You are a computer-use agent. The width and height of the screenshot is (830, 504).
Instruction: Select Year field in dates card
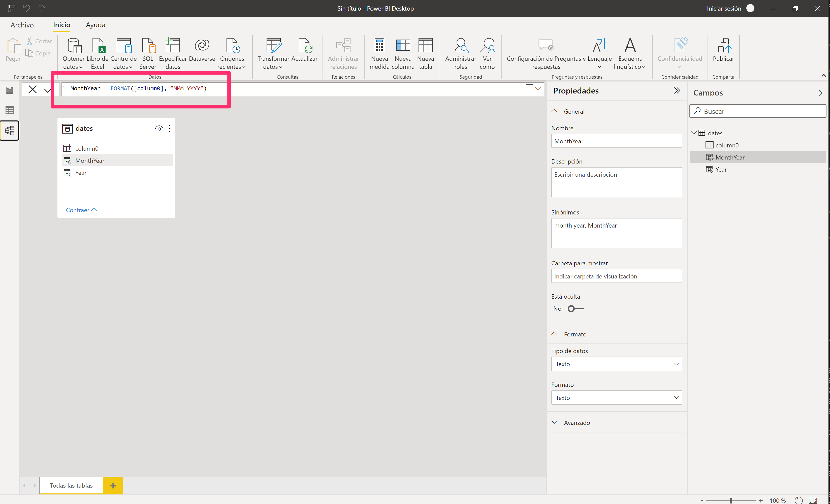[x=118, y=172]
